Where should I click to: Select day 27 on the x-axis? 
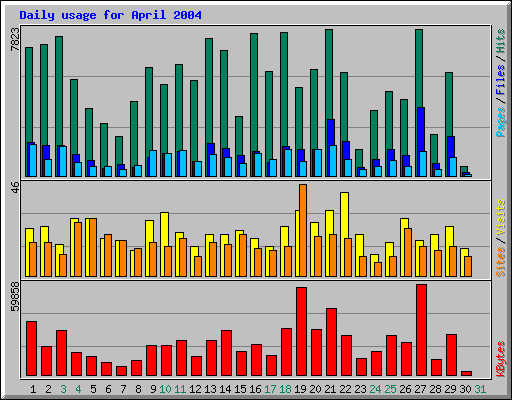(x=420, y=389)
